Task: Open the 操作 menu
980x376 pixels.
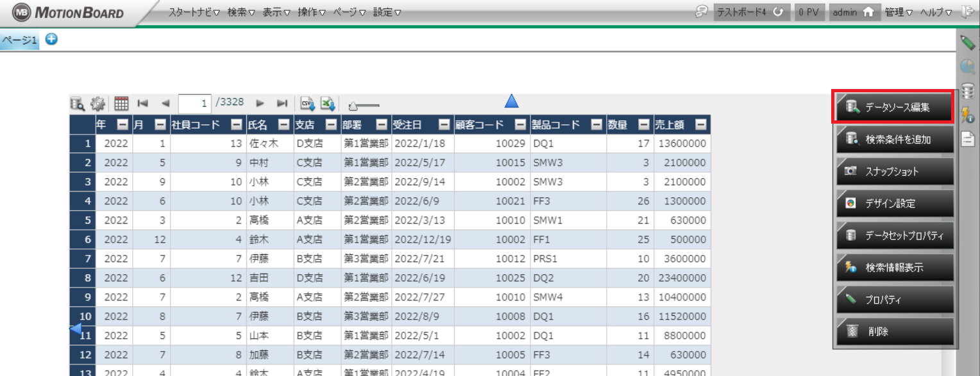Action: tap(312, 12)
